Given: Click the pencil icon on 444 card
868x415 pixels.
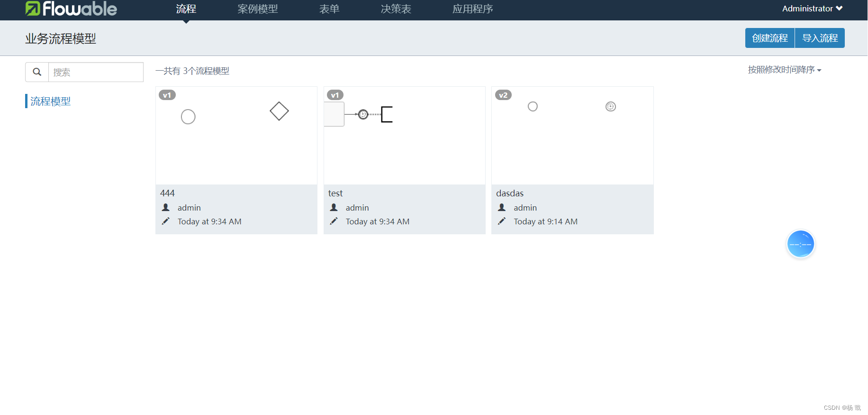Looking at the screenshot, I should point(165,221).
